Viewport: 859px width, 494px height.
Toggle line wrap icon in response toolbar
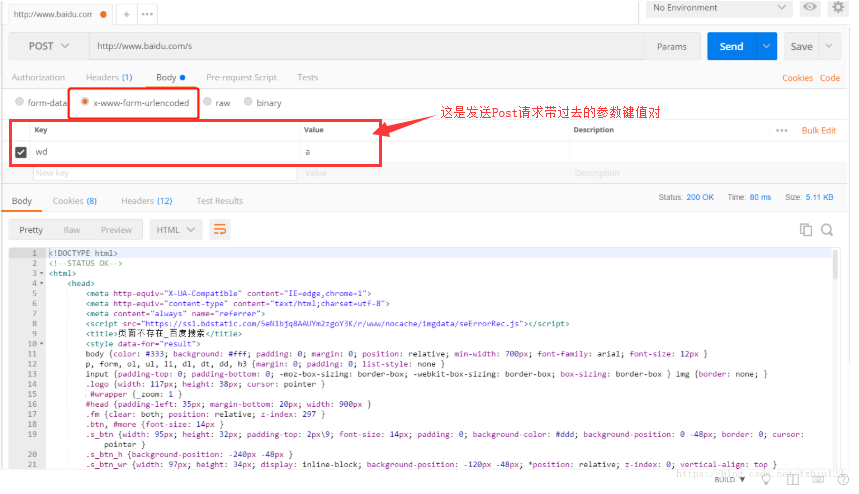(220, 229)
